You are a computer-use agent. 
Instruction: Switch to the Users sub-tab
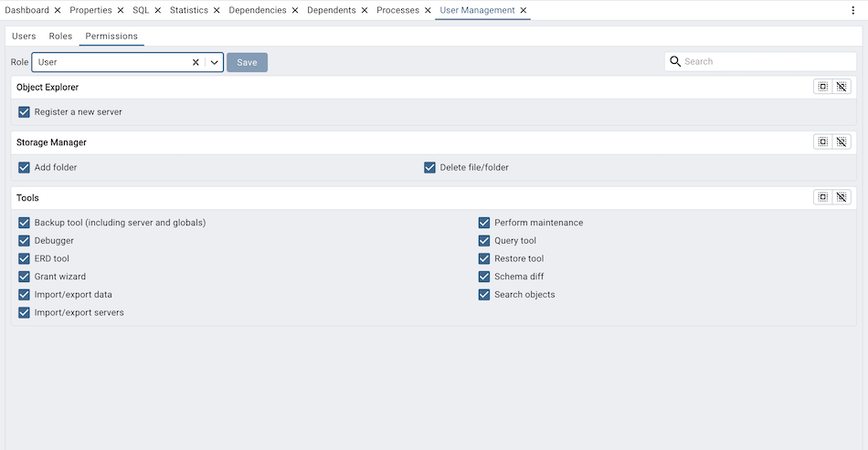point(24,37)
